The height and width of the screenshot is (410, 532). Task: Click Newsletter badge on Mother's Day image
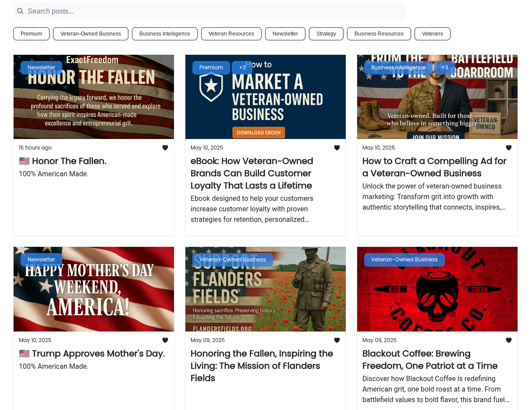tap(41, 260)
